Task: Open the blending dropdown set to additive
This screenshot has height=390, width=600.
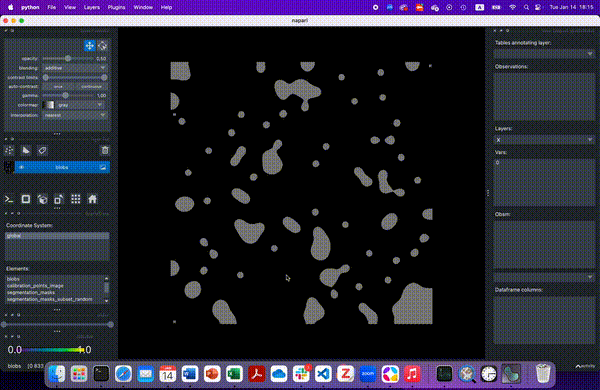Action: point(74,68)
